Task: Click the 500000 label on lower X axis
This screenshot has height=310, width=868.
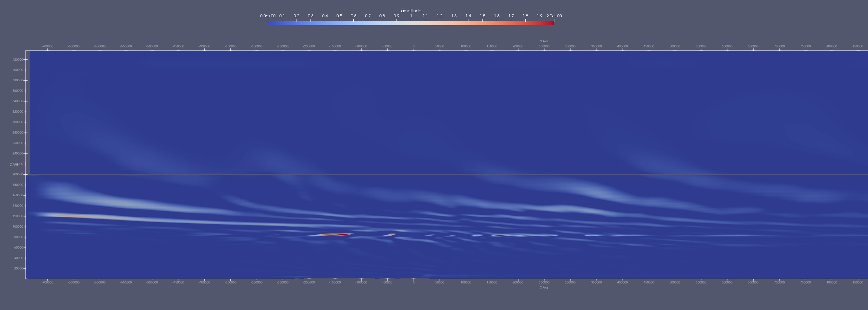Action: (675, 282)
